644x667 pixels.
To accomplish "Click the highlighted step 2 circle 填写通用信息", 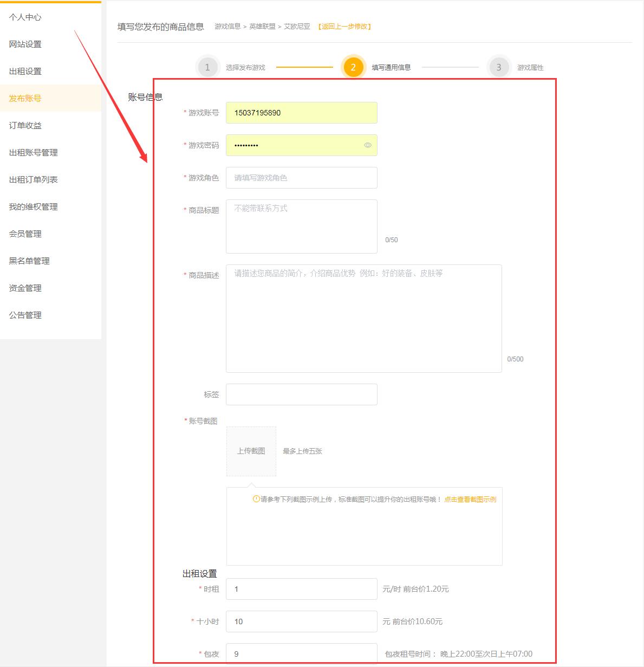I will point(353,67).
